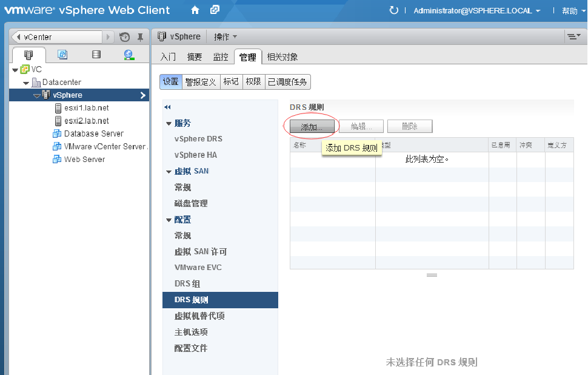Open the new window link icon in header

215,10
